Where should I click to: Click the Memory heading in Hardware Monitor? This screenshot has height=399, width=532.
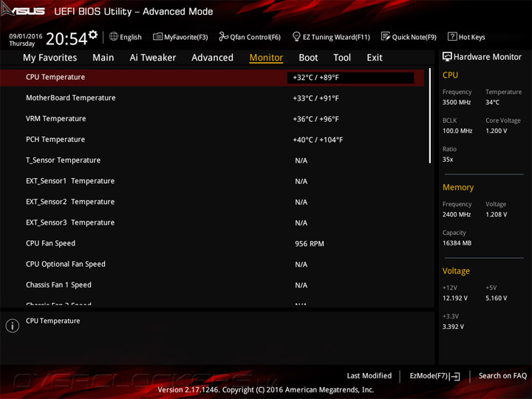point(458,187)
